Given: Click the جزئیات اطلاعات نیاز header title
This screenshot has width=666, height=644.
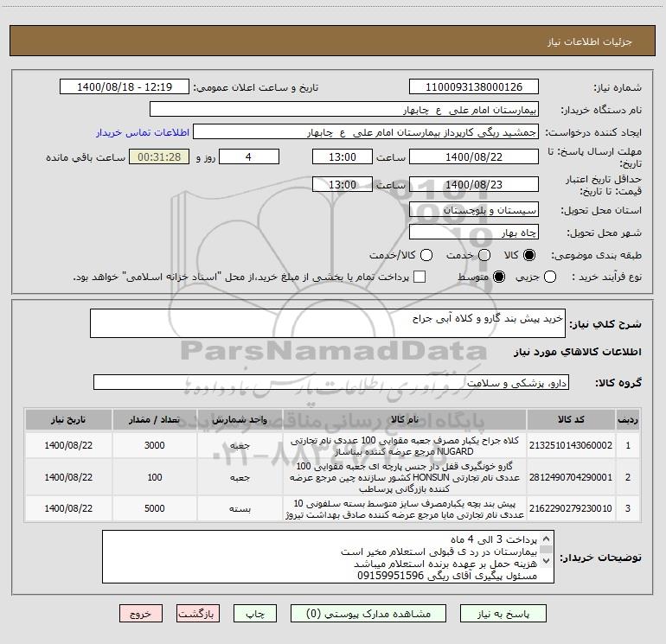Looking at the screenshot, I should (x=590, y=41).
